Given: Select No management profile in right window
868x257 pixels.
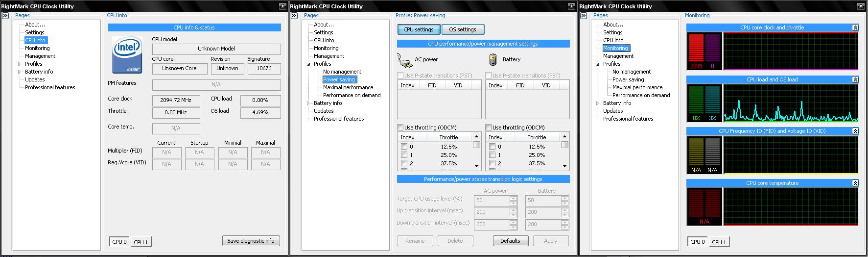Looking at the screenshot, I should pyautogui.click(x=632, y=72).
